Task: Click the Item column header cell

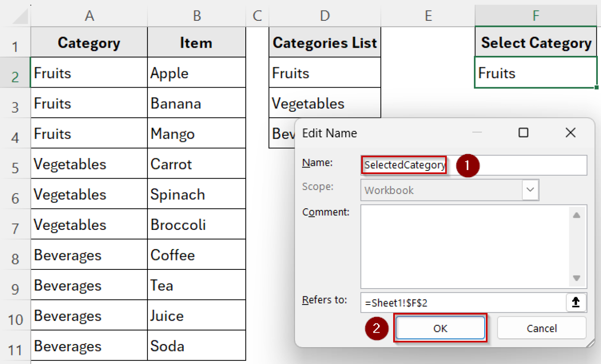Action: pos(196,42)
